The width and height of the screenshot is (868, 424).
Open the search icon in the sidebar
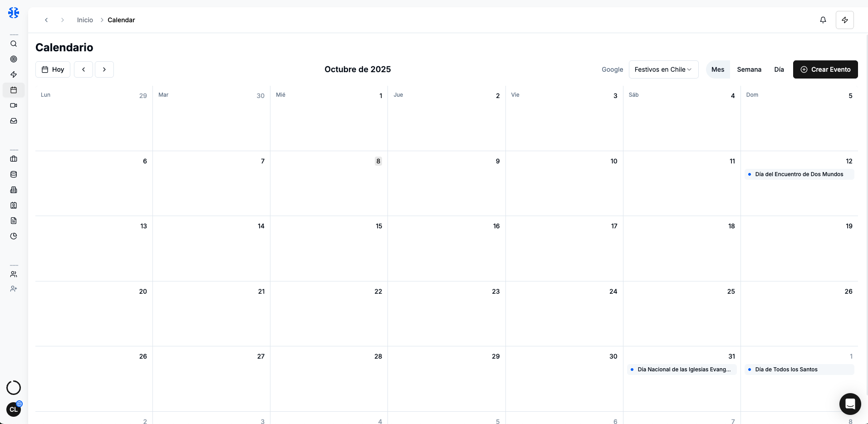pos(14,44)
